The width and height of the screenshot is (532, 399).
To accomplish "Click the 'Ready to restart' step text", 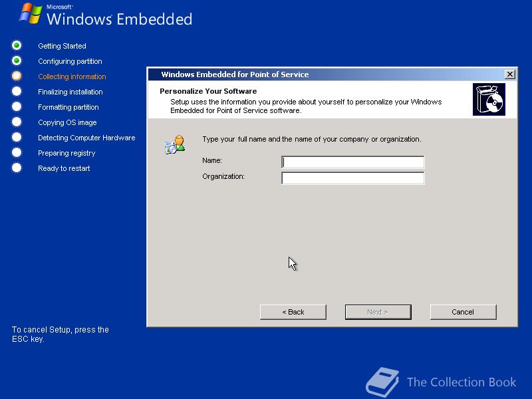I will pos(64,168).
